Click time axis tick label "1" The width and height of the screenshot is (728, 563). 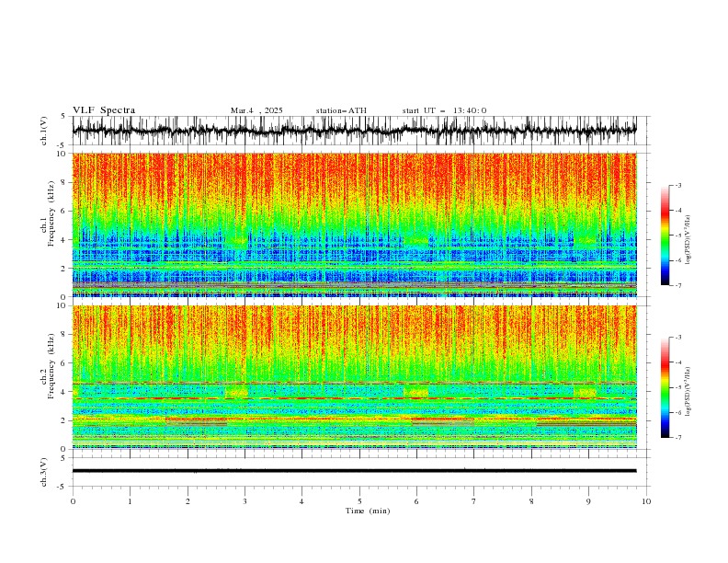(130, 501)
